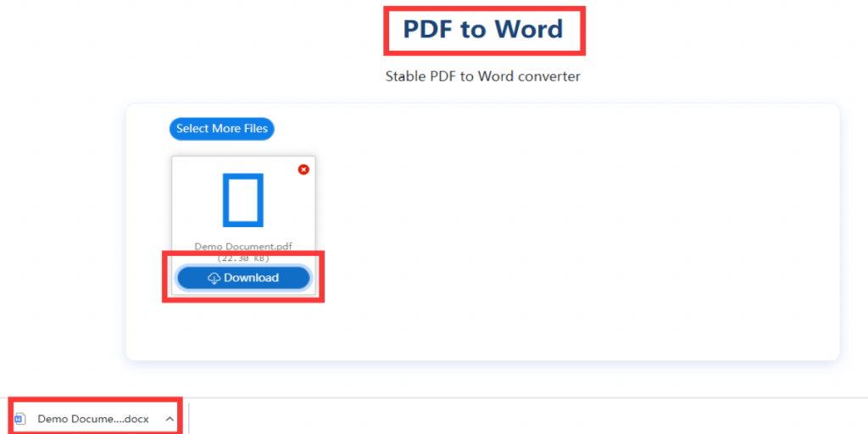The height and width of the screenshot is (434, 868).
Task: Click the Word file icon in download bar
Action: (20, 419)
